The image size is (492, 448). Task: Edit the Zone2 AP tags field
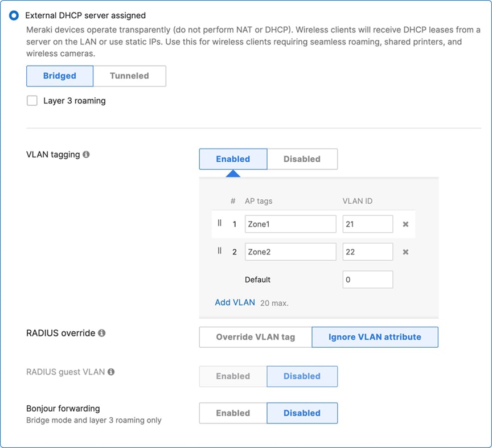point(290,252)
